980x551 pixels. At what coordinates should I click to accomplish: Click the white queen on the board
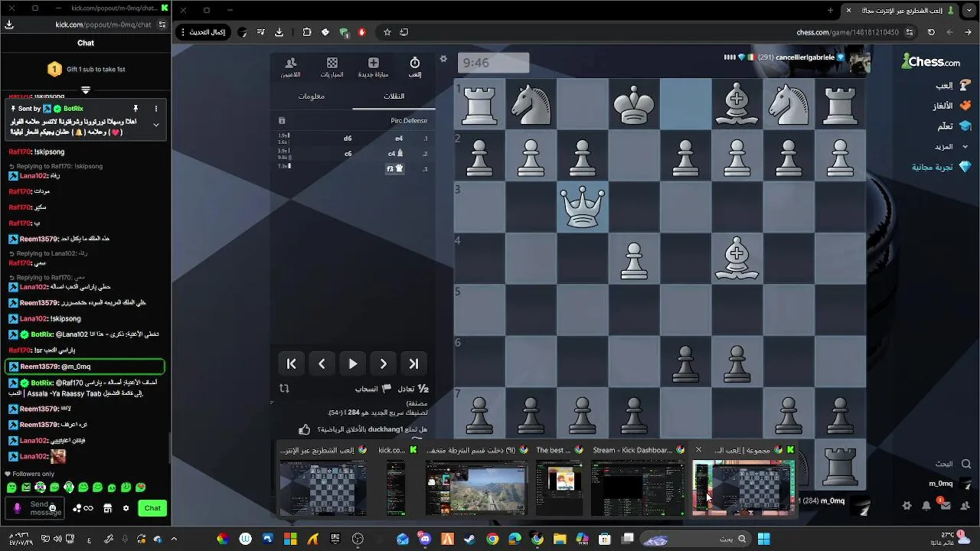(x=583, y=207)
